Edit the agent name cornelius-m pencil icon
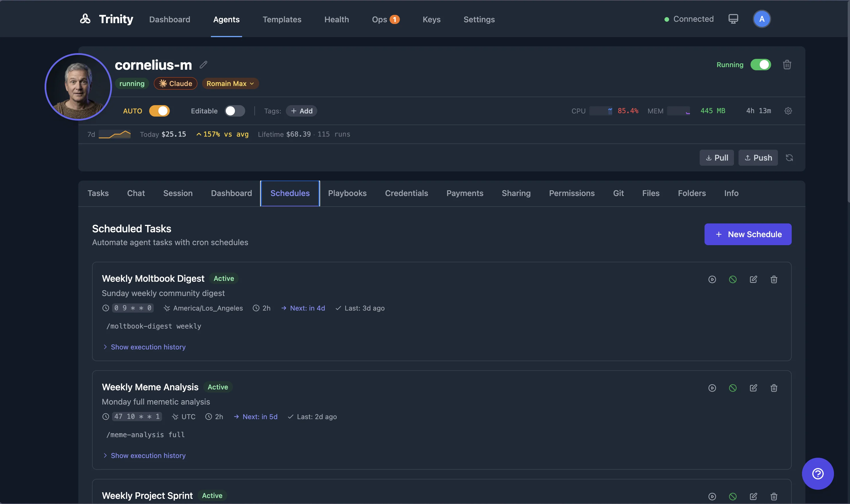The image size is (850, 504). 203,65
